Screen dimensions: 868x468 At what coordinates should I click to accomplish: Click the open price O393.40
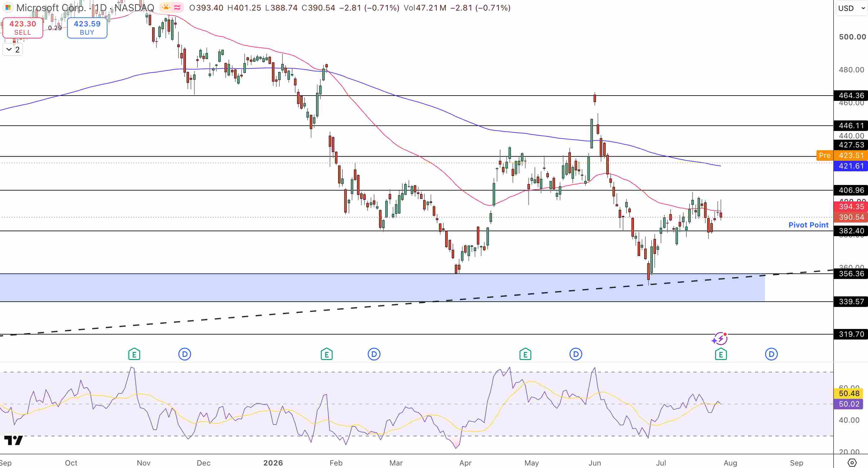206,7
